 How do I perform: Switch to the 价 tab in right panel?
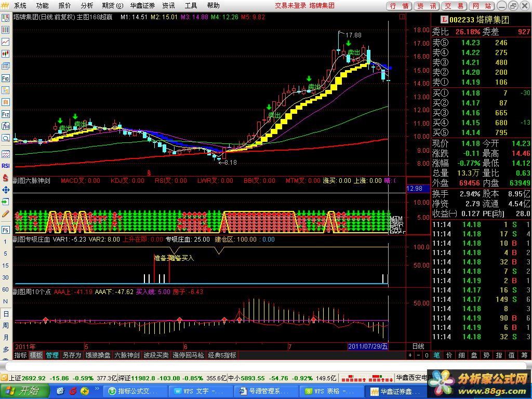(x=449, y=355)
